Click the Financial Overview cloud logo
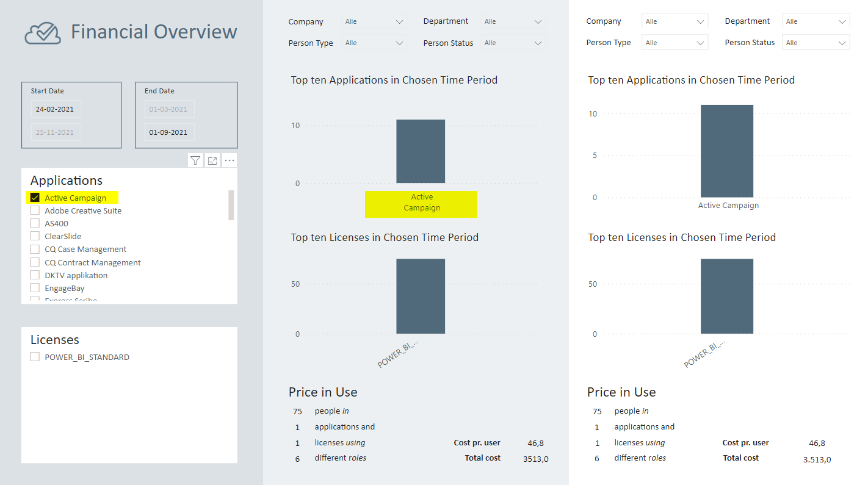Screen dimensions: 868x485 coord(43,32)
